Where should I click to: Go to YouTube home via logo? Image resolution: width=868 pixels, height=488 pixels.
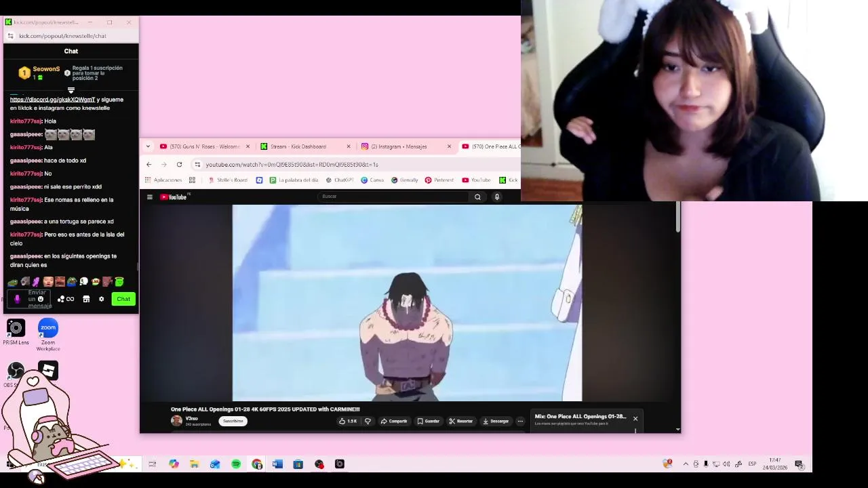pos(174,197)
